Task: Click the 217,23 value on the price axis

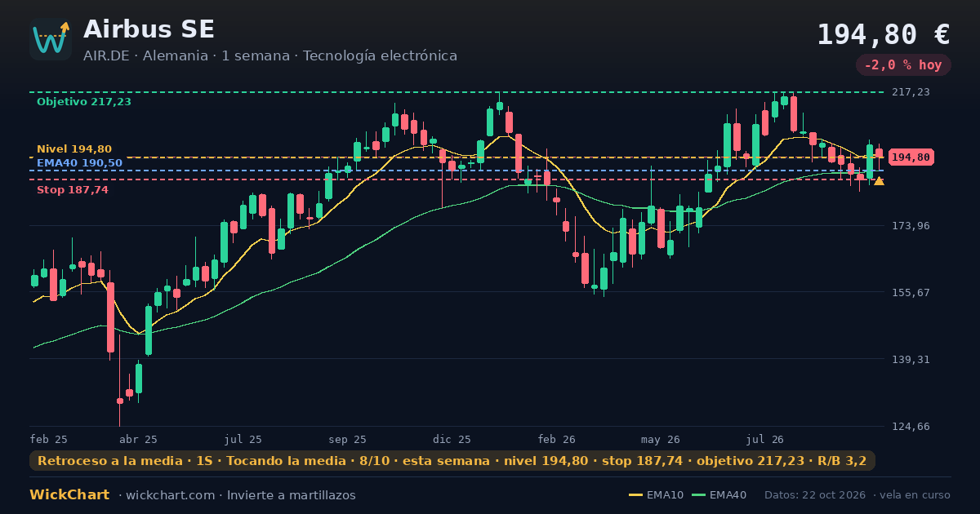Action: tap(910, 92)
